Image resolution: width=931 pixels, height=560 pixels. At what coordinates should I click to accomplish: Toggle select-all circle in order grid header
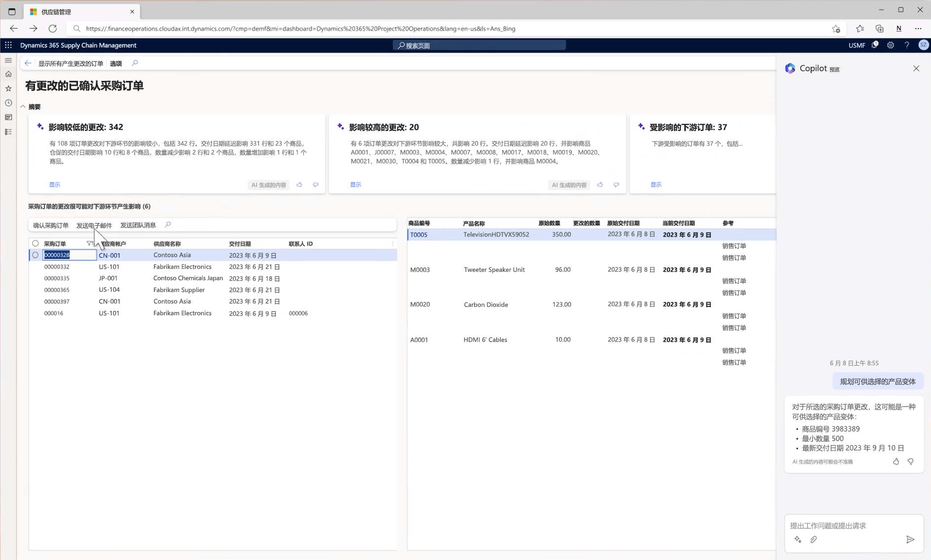click(x=36, y=243)
